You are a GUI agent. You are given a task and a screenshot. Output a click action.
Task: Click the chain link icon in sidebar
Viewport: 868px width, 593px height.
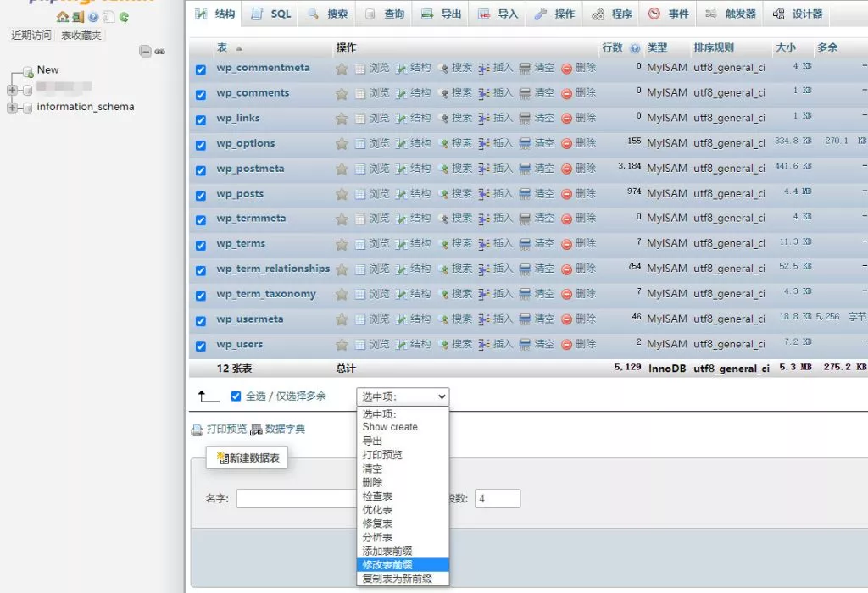(x=160, y=52)
